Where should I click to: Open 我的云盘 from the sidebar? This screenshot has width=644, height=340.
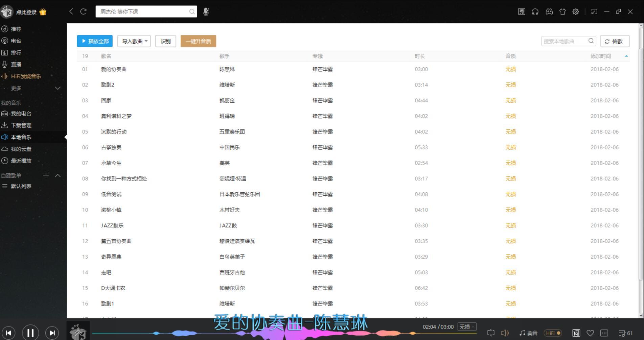20,149
